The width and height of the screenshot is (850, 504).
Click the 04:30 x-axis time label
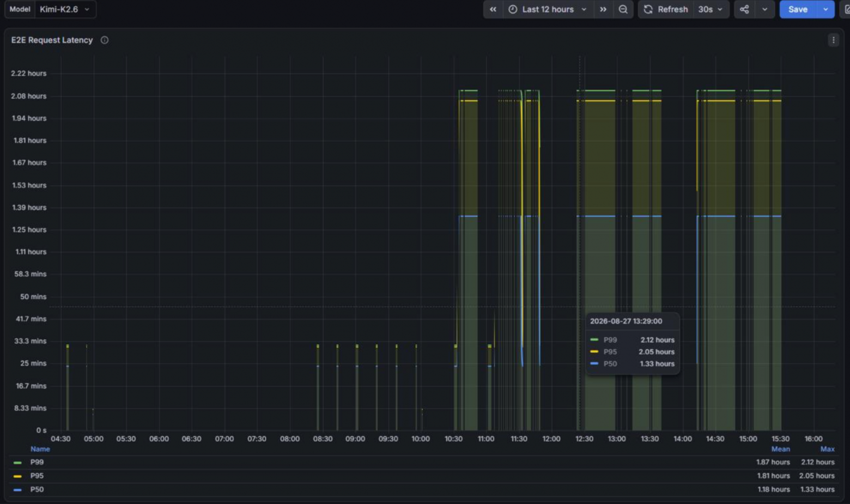(60, 439)
